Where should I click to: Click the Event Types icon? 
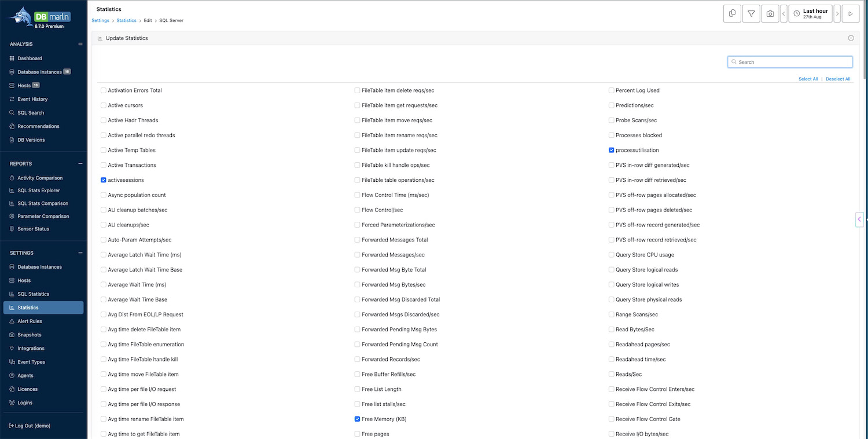click(x=12, y=362)
